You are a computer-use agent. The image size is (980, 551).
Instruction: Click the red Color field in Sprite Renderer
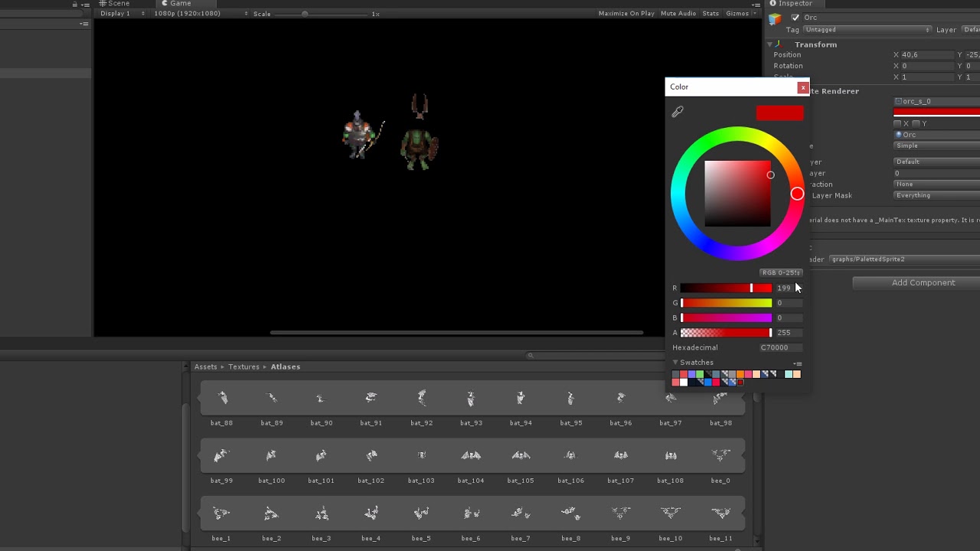[x=937, y=112]
